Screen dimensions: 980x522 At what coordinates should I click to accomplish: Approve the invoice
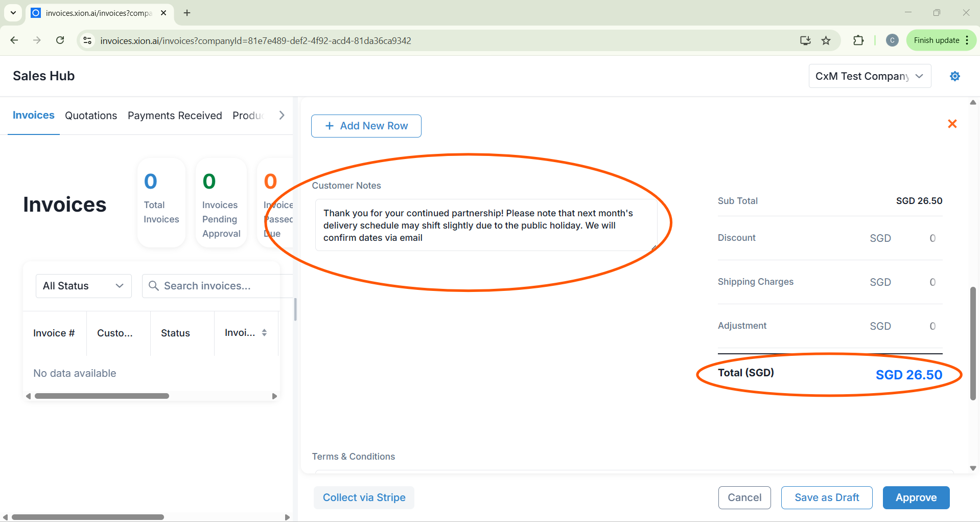coord(916,497)
